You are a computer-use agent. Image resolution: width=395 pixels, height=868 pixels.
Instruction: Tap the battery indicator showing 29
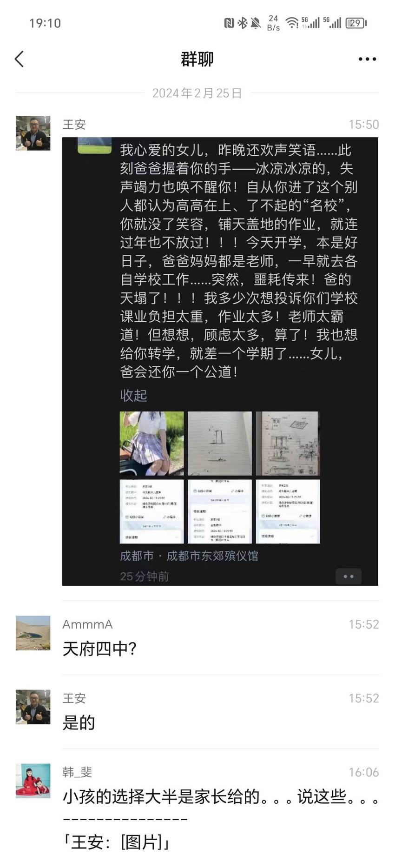[x=356, y=23]
